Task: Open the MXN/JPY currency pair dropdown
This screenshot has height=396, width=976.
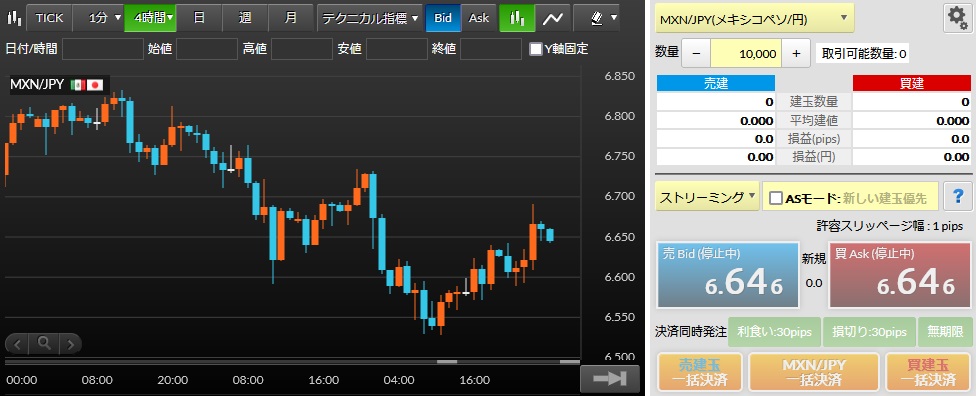Action: [x=754, y=19]
